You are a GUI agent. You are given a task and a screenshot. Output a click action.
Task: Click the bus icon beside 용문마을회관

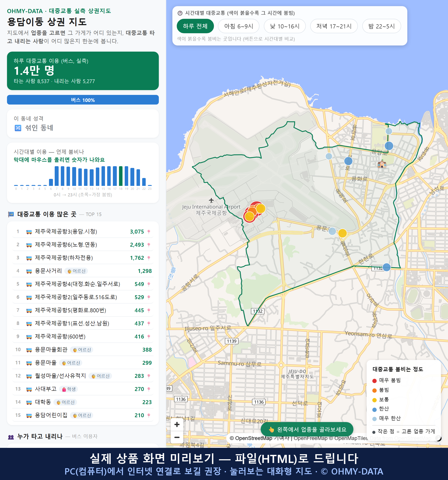click(29, 350)
